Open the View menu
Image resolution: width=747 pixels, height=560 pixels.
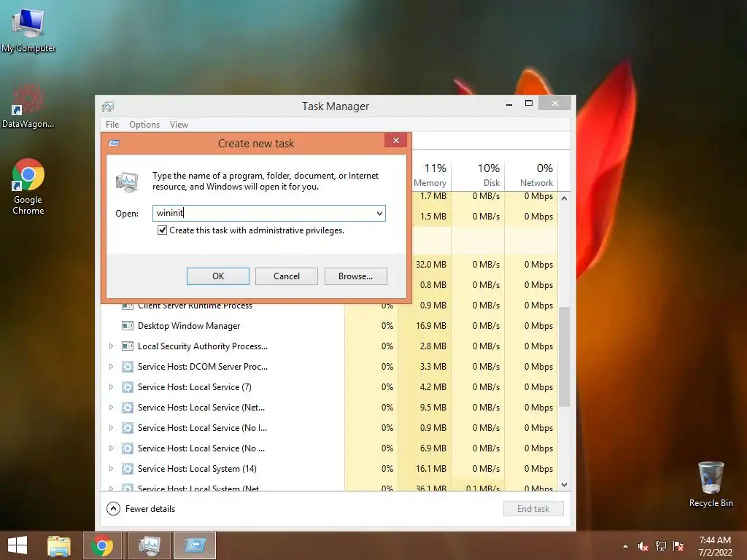click(x=179, y=124)
